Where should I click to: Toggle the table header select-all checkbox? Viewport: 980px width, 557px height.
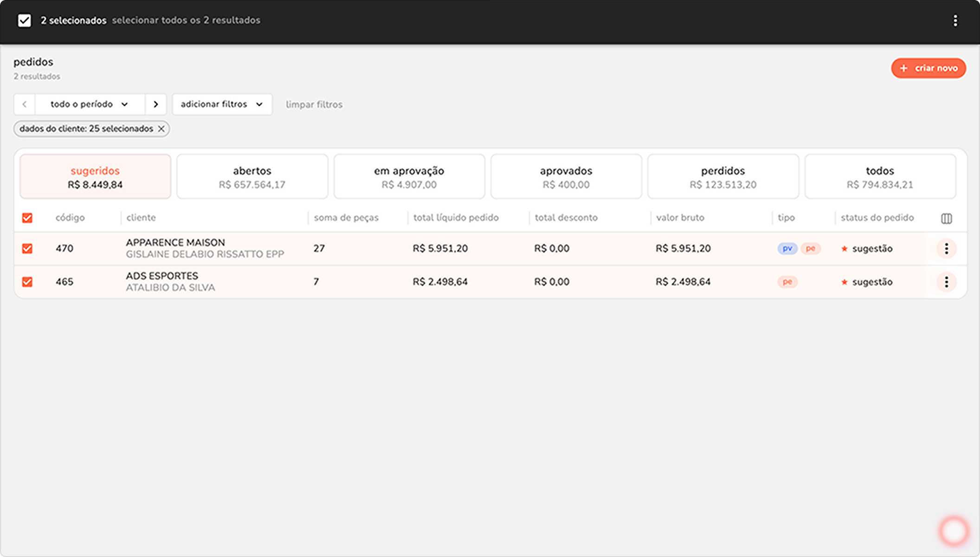pos(27,218)
